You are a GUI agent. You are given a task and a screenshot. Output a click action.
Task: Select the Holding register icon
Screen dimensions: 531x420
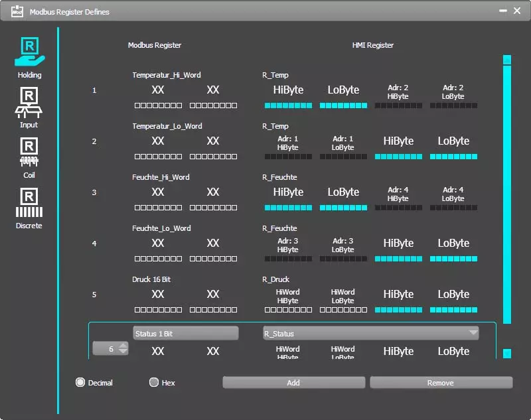coord(29,53)
